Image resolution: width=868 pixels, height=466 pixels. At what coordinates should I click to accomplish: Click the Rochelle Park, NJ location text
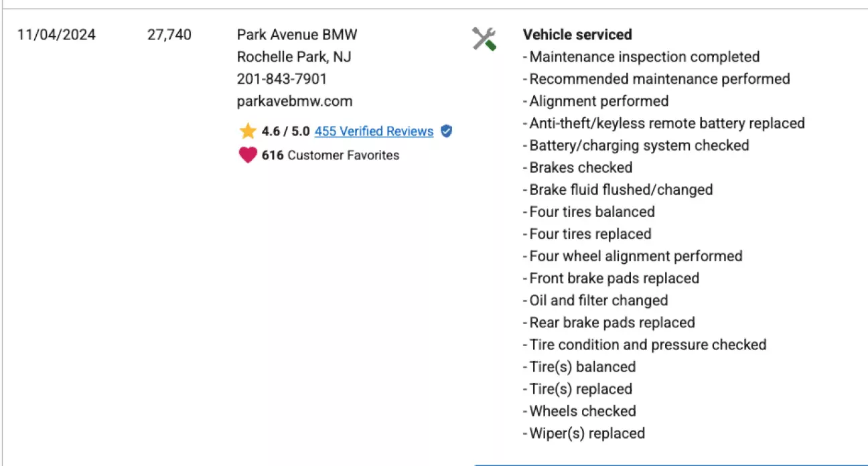click(294, 57)
